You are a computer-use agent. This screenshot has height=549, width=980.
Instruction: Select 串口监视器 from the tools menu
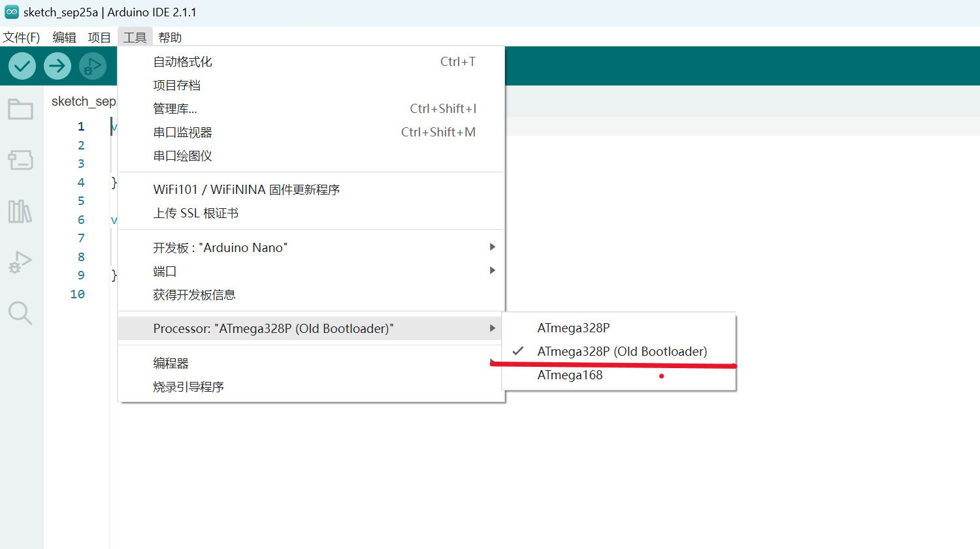click(x=182, y=133)
